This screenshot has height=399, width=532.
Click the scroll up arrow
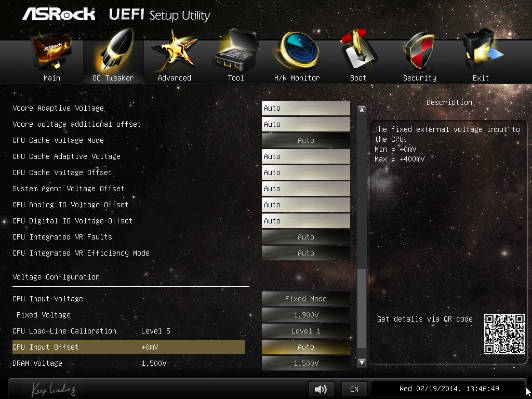click(x=362, y=110)
